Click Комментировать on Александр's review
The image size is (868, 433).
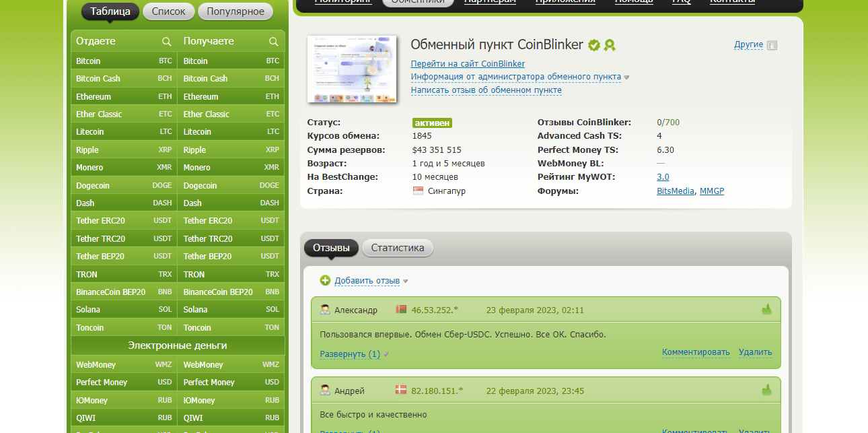[x=696, y=352]
